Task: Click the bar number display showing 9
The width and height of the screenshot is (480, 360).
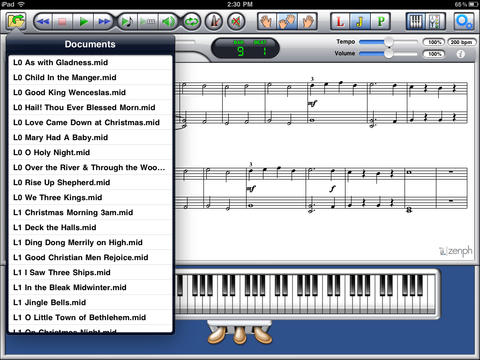Action: (x=240, y=51)
